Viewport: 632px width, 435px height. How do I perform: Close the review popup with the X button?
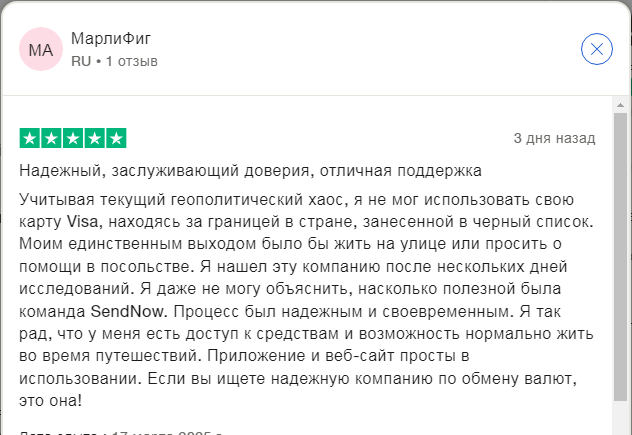click(597, 49)
